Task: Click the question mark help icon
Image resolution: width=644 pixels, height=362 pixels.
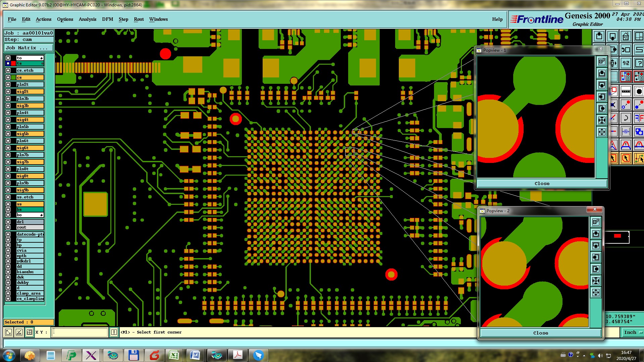Action: pos(639,63)
